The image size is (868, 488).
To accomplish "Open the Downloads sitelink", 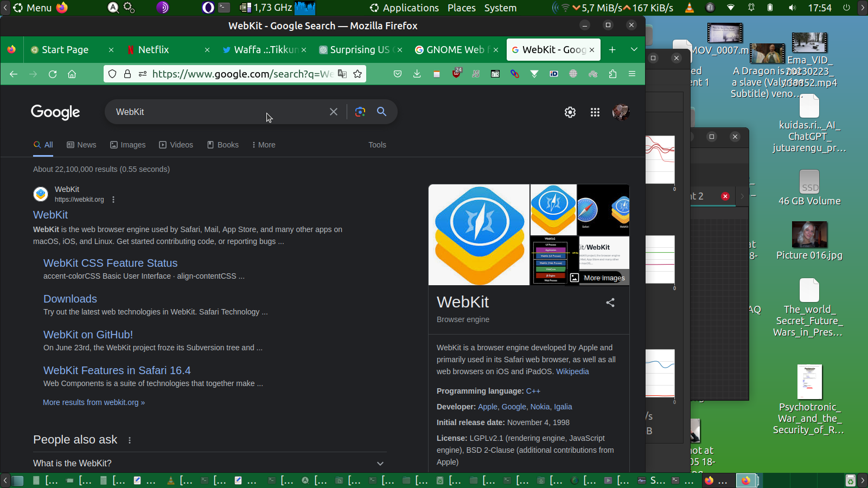I will coord(70,299).
